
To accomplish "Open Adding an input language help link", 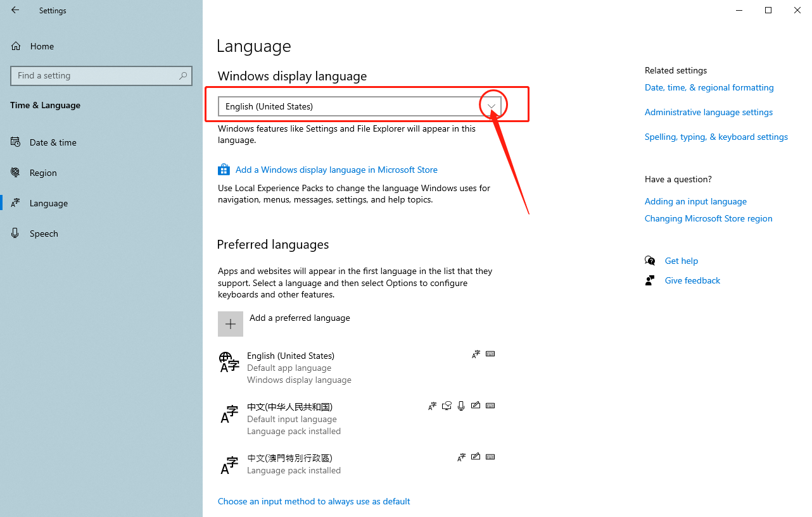I will pos(695,201).
